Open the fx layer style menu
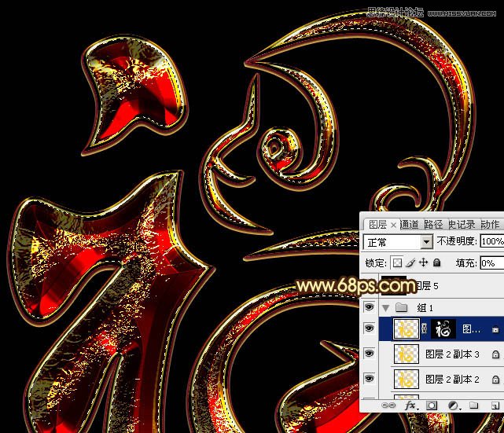Viewport: 504px width, 433px height. 411,405
